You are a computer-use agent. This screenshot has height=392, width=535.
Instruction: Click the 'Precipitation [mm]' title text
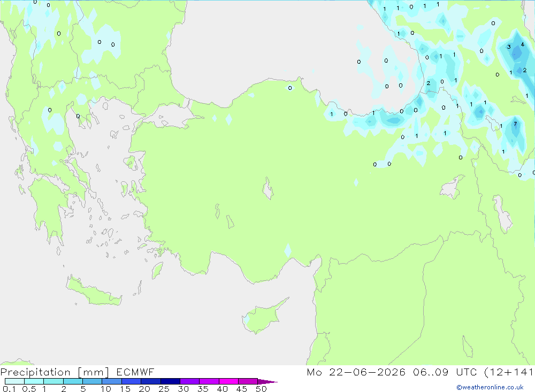tap(55, 372)
